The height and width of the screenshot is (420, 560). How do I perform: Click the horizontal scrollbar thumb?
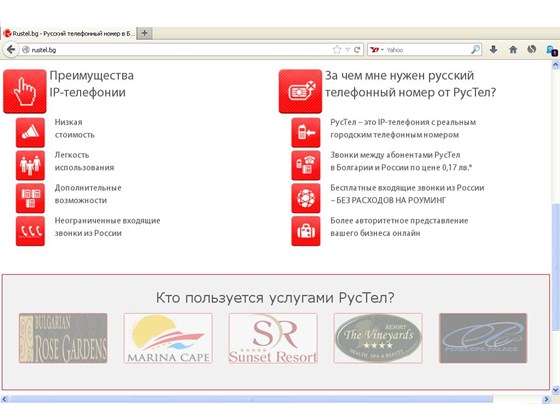tap(252, 399)
